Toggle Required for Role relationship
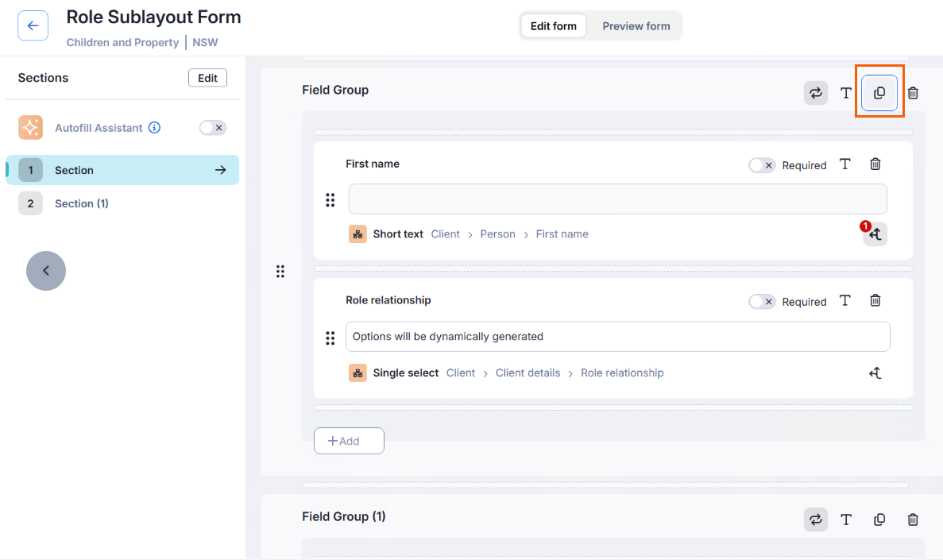Screen dimensions: 943x560 coord(761,302)
